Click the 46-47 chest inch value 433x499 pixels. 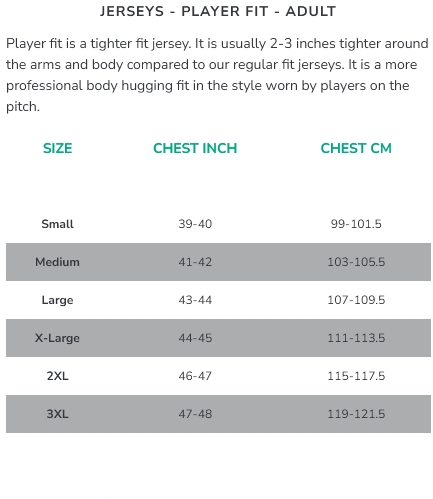click(195, 376)
